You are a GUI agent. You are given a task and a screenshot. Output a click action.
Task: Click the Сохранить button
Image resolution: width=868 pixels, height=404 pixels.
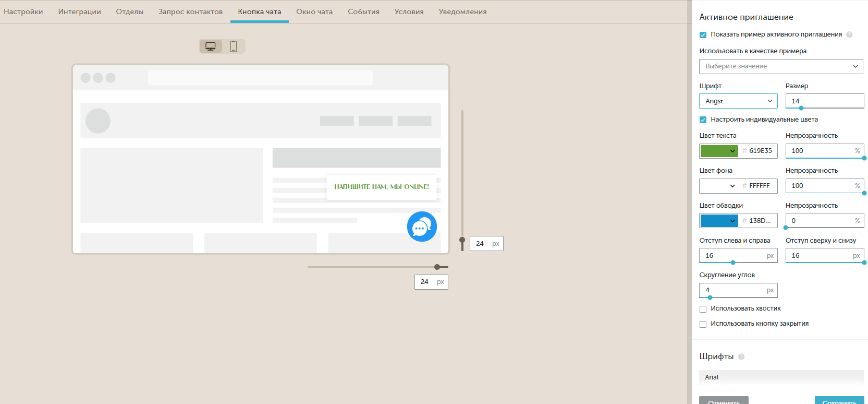coord(839,400)
